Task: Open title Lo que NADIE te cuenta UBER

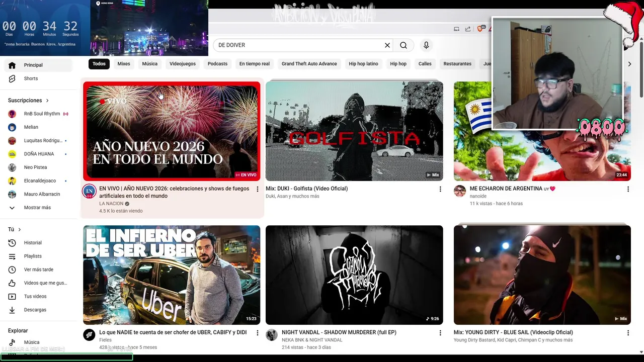Action: pos(173,332)
